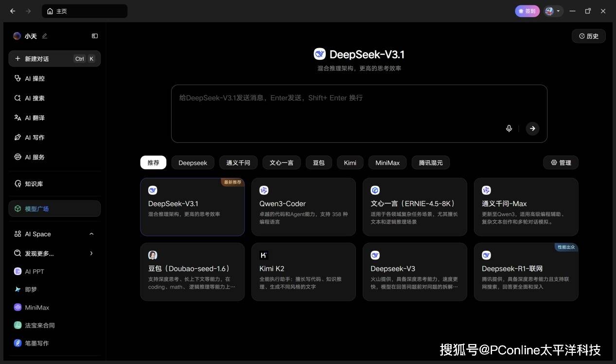Click the microphone voice input icon
616x364 pixels.
click(x=509, y=128)
